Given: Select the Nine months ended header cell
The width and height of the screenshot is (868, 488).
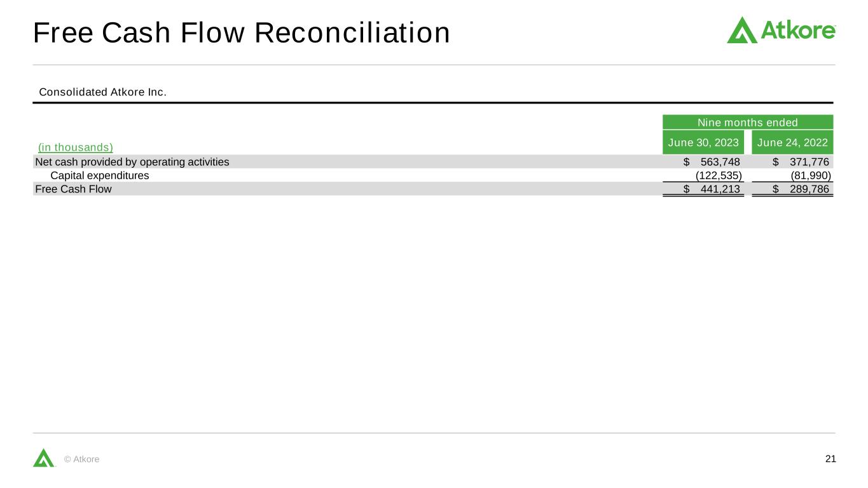Looking at the screenshot, I should tap(748, 122).
